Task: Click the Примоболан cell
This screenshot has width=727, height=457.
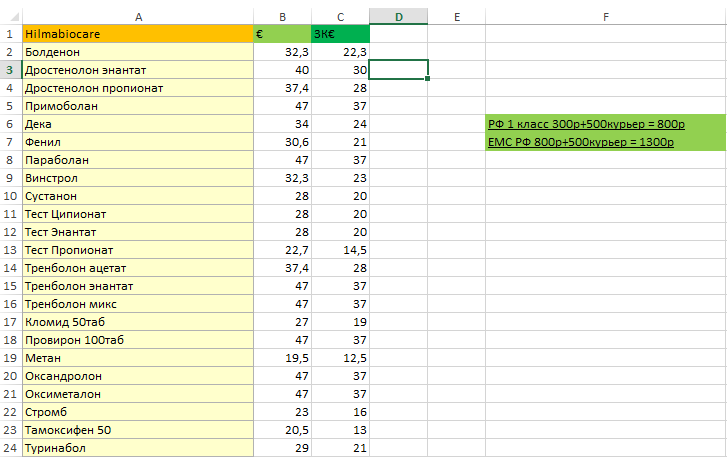Action: (138, 106)
